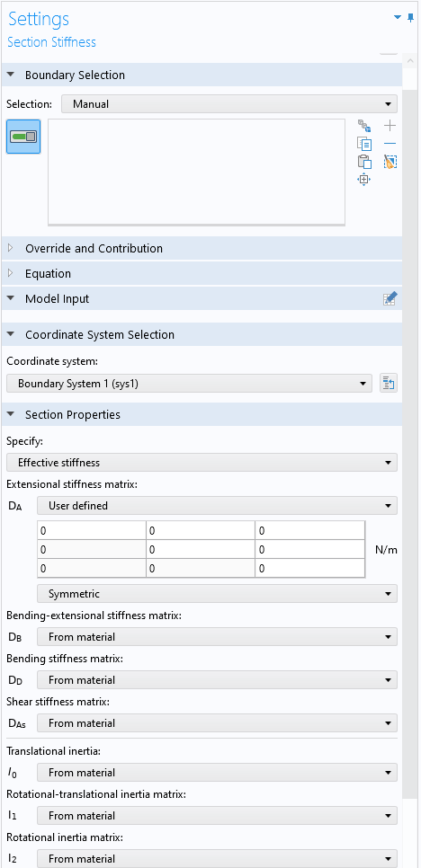
Task: Click the Paste Selection icon
Action: 364,162
